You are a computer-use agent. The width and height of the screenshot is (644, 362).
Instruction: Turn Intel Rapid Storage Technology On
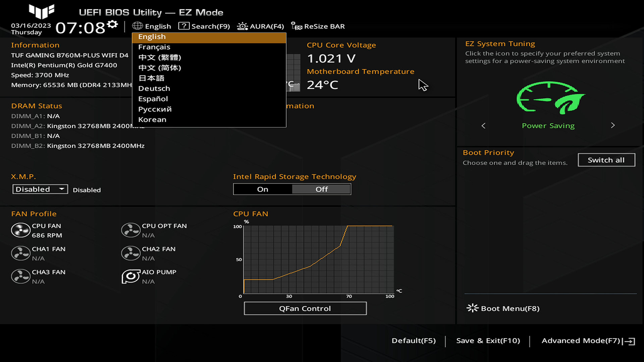tap(263, 189)
